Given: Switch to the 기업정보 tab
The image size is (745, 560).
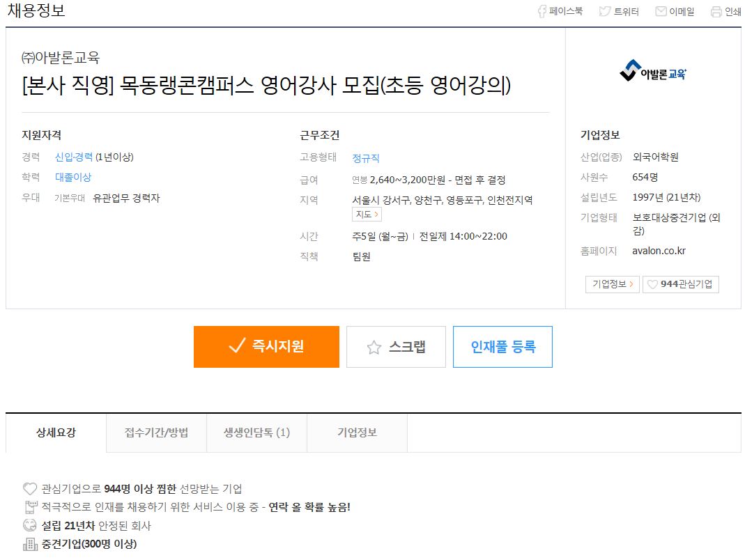Looking at the screenshot, I should click(x=358, y=433).
